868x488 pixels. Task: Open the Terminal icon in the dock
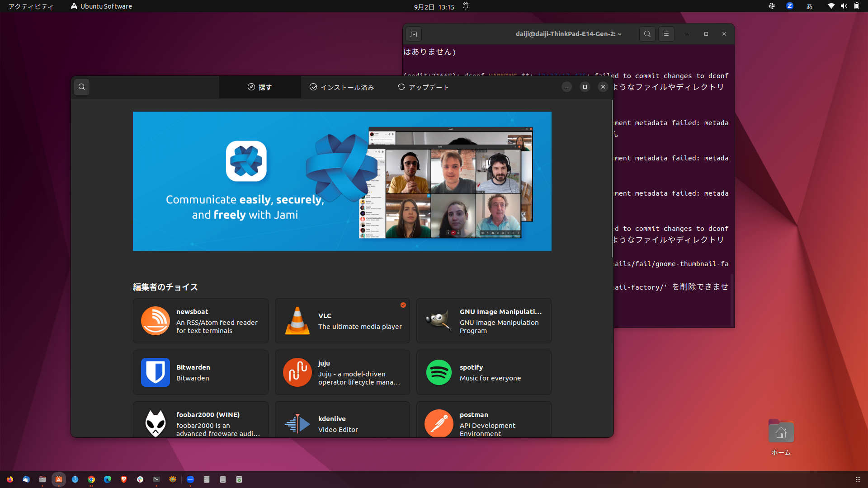(x=156, y=479)
